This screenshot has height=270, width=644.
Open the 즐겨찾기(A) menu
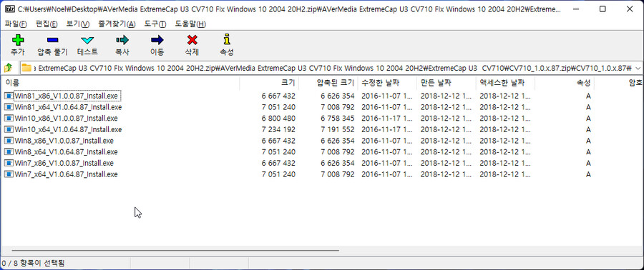tap(117, 24)
